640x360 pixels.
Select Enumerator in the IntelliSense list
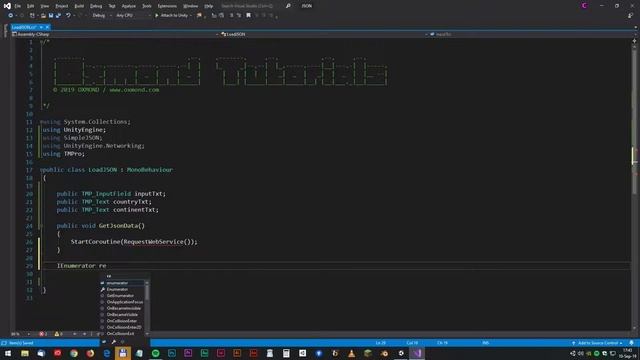point(122,289)
